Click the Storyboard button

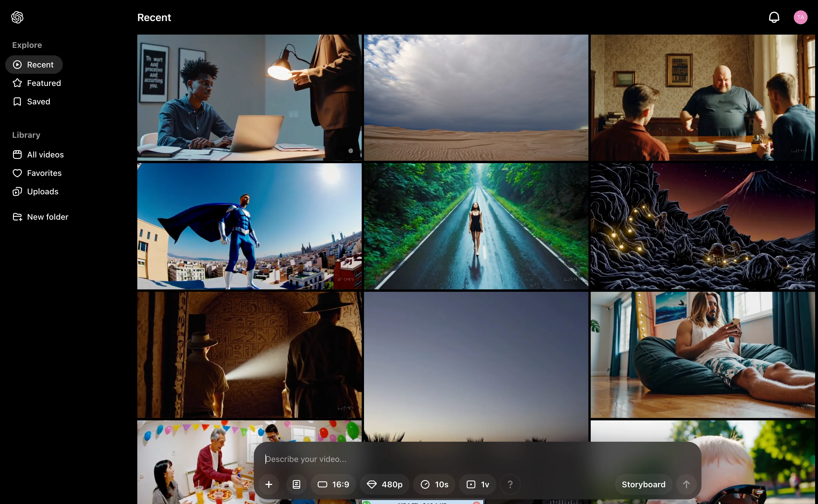click(643, 484)
